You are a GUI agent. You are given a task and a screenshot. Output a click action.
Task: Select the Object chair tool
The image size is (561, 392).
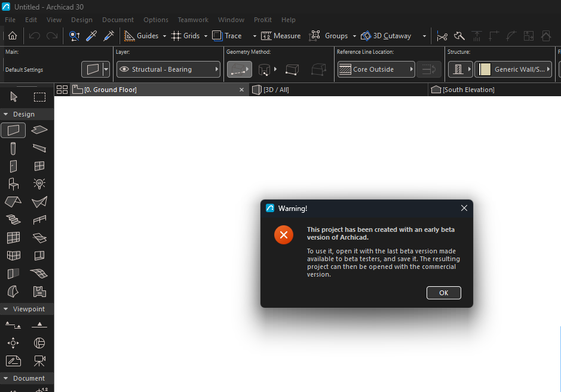coord(13,184)
